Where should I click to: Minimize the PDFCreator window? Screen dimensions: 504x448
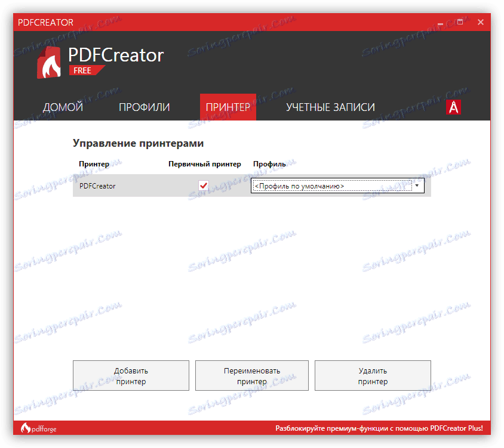[440, 23]
